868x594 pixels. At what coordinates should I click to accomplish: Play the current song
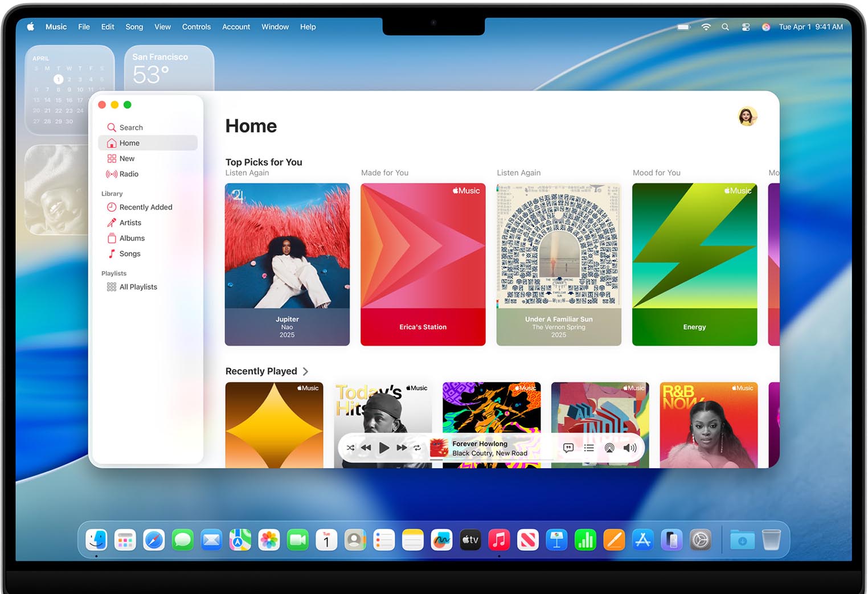(x=384, y=448)
